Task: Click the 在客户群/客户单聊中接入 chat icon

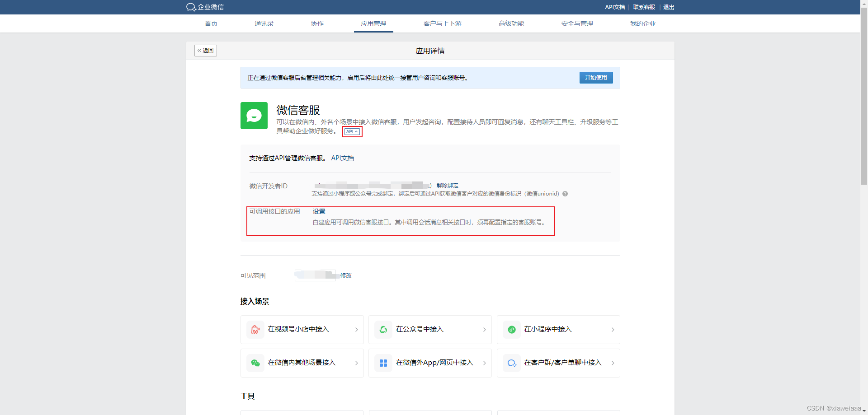Action: (x=512, y=363)
